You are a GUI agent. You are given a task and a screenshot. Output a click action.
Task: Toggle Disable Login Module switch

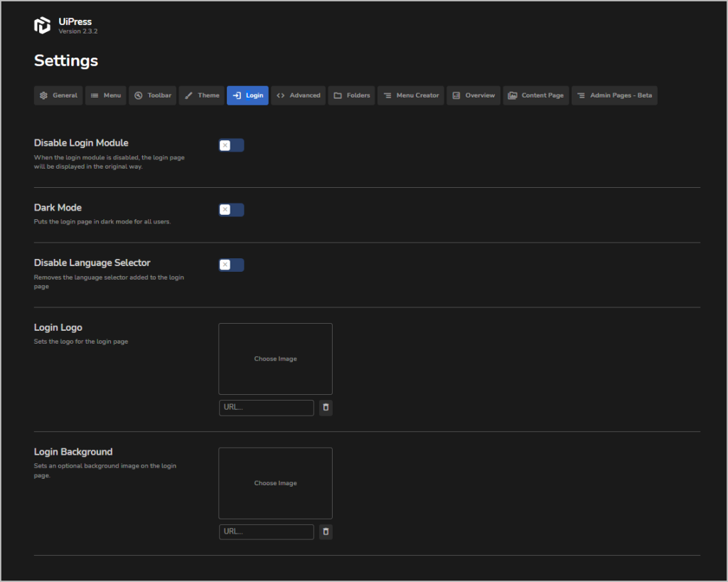click(231, 145)
